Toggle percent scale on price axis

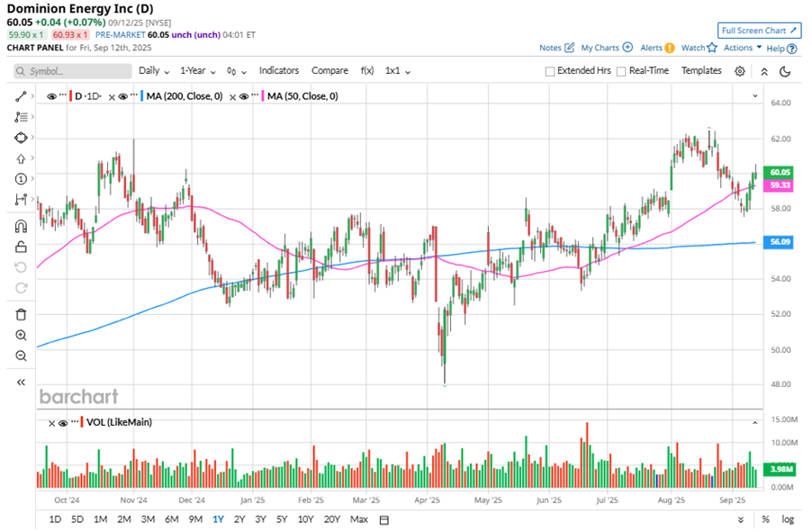[x=765, y=519]
